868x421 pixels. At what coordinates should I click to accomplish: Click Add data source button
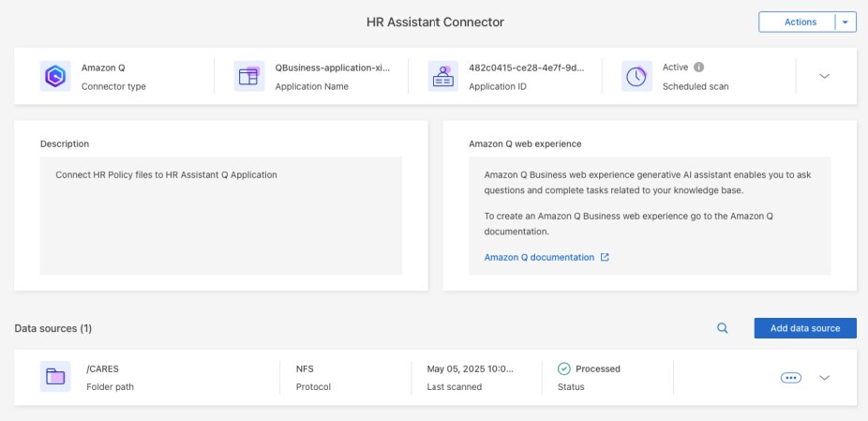(x=805, y=328)
